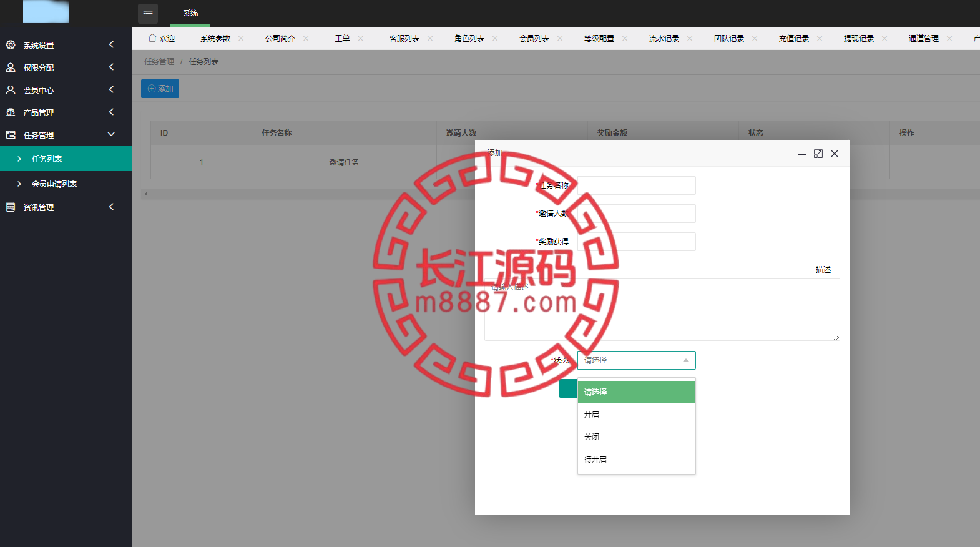Close the 团队记录 tab

pyautogui.click(x=755, y=39)
